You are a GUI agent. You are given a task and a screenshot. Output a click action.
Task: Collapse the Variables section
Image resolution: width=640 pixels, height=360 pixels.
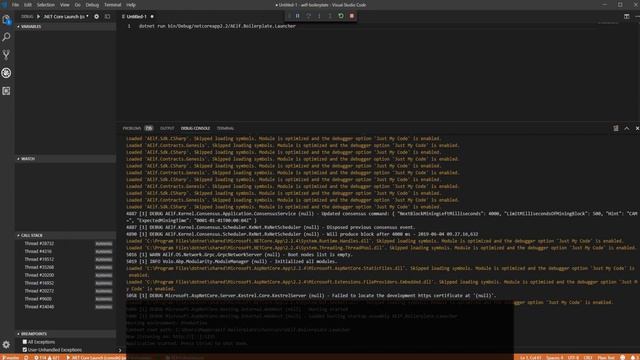click(x=66, y=27)
